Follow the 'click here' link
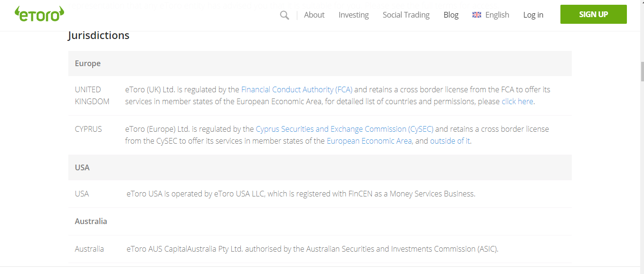Image resolution: width=644 pixels, height=274 pixels. click(517, 101)
